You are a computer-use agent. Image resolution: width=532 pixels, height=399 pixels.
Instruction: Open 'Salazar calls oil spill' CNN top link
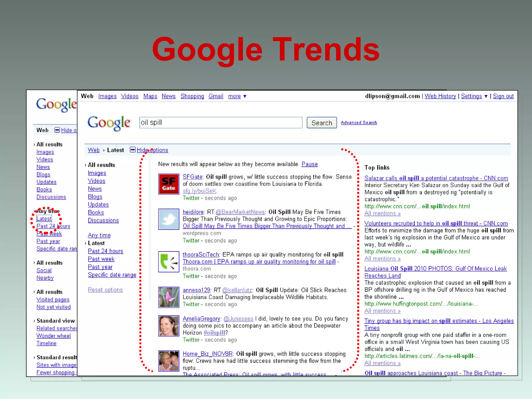point(436,178)
